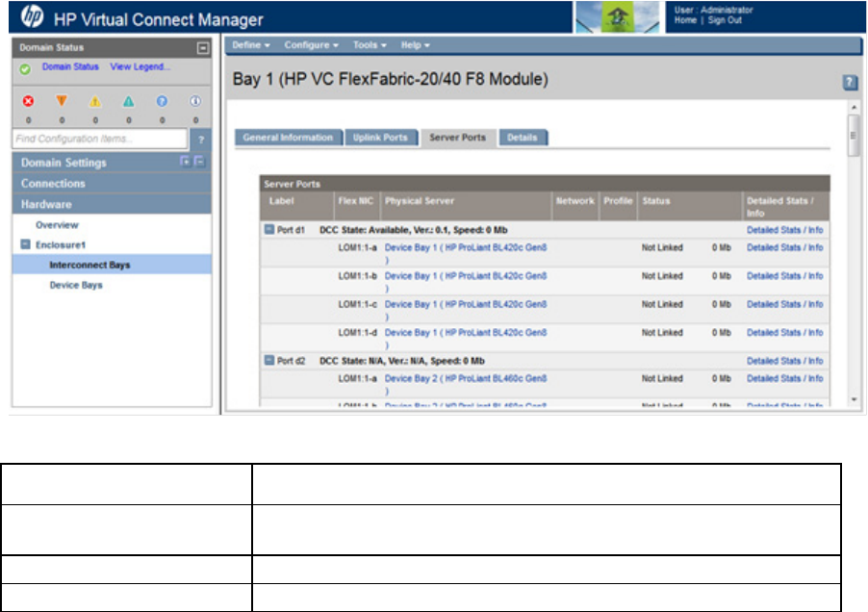Click the orange major status triangle icon
This screenshot has width=868, height=612.
coord(62,101)
